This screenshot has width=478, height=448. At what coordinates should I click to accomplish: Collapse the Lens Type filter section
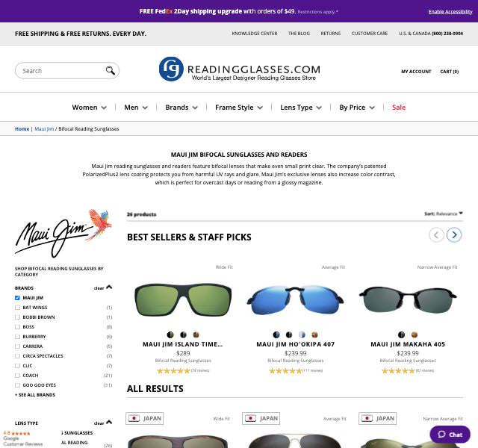pyautogui.click(x=109, y=422)
